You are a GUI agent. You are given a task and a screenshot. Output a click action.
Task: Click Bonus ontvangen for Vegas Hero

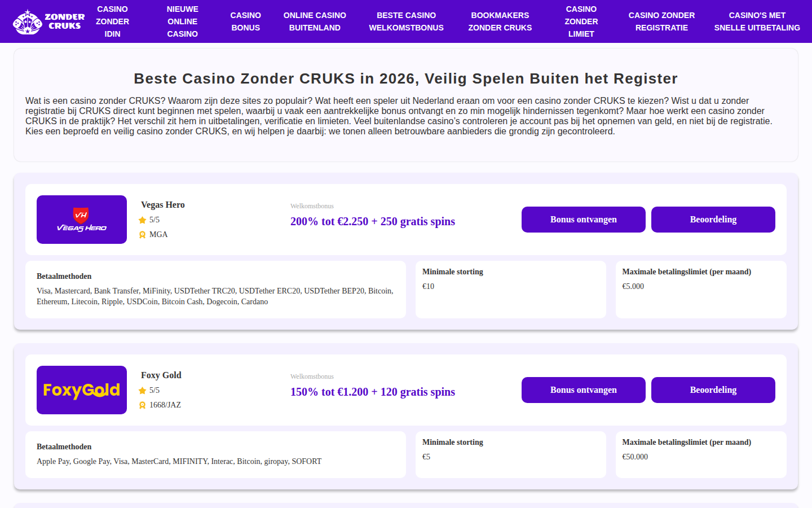(x=584, y=220)
